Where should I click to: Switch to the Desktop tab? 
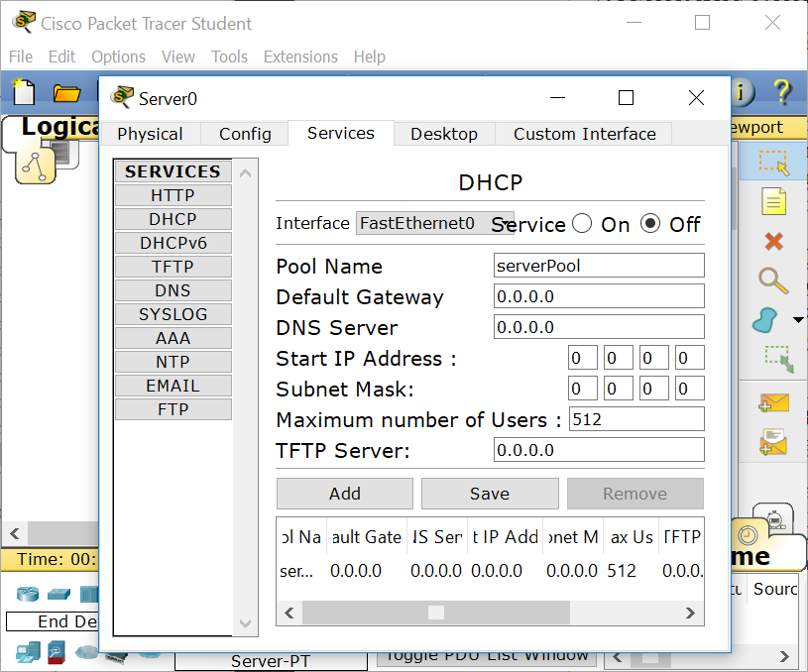pos(444,134)
